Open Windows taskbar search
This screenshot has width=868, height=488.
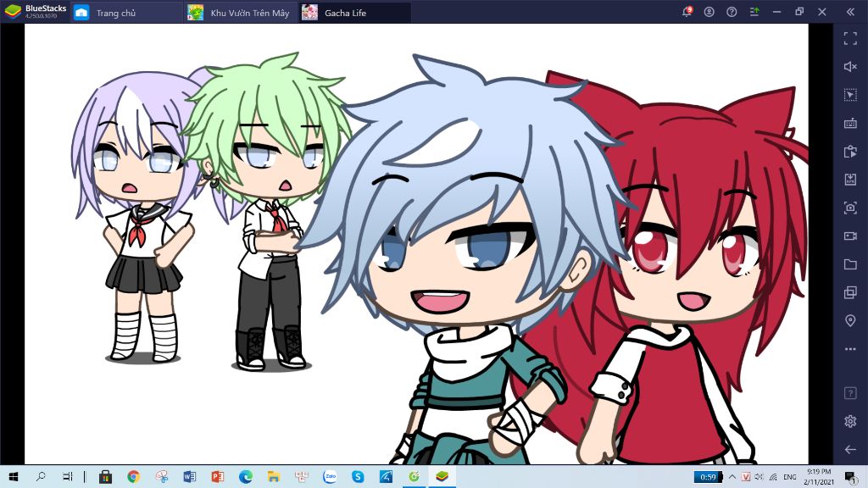(x=41, y=476)
